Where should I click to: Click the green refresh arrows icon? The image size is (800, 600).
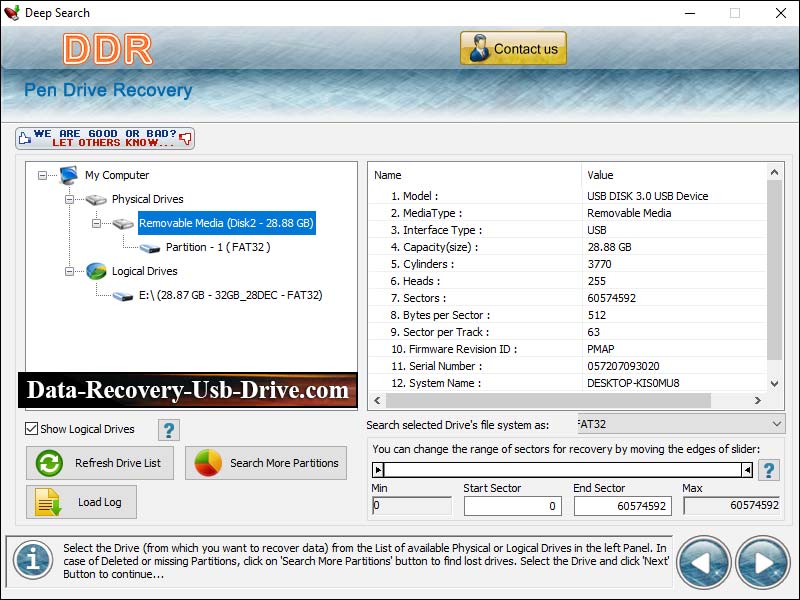pos(49,463)
